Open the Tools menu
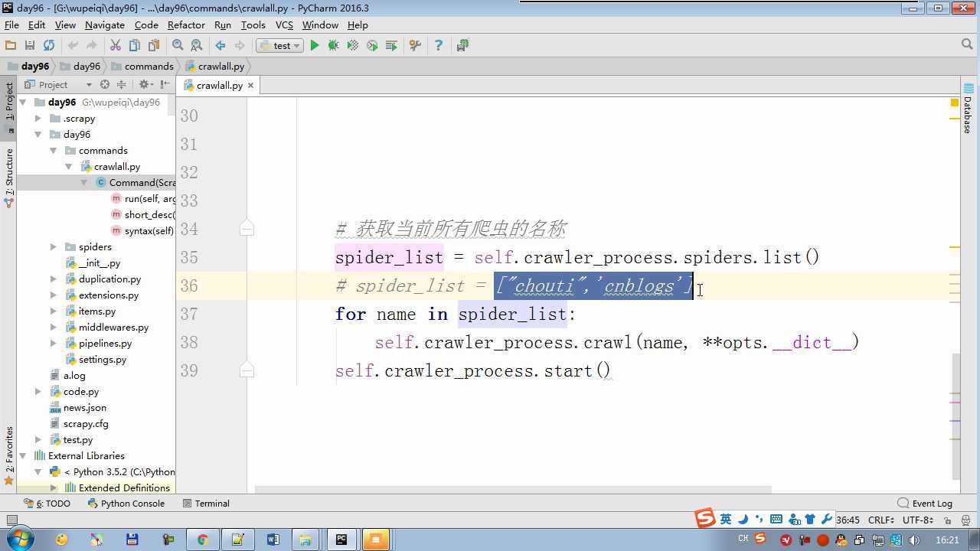 tap(253, 24)
